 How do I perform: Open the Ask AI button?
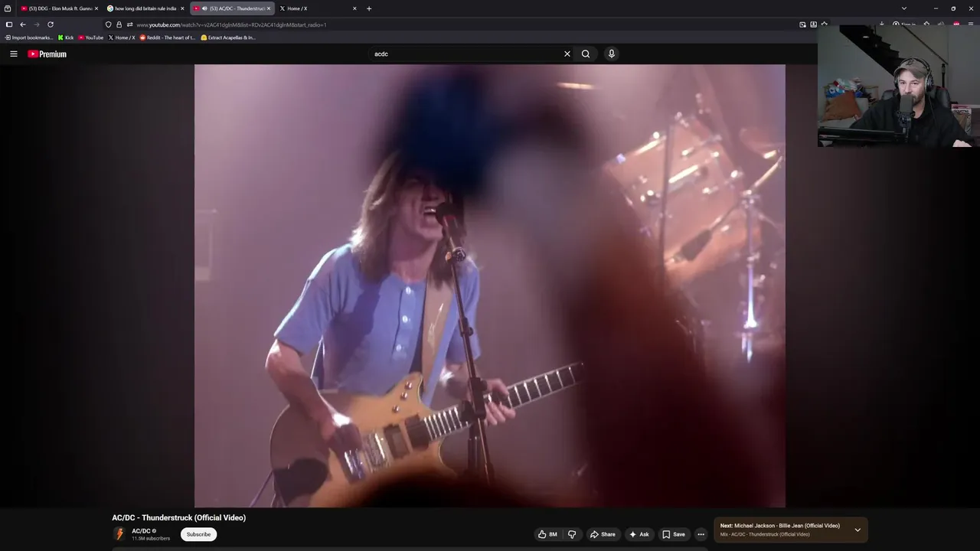click(639, 534)
